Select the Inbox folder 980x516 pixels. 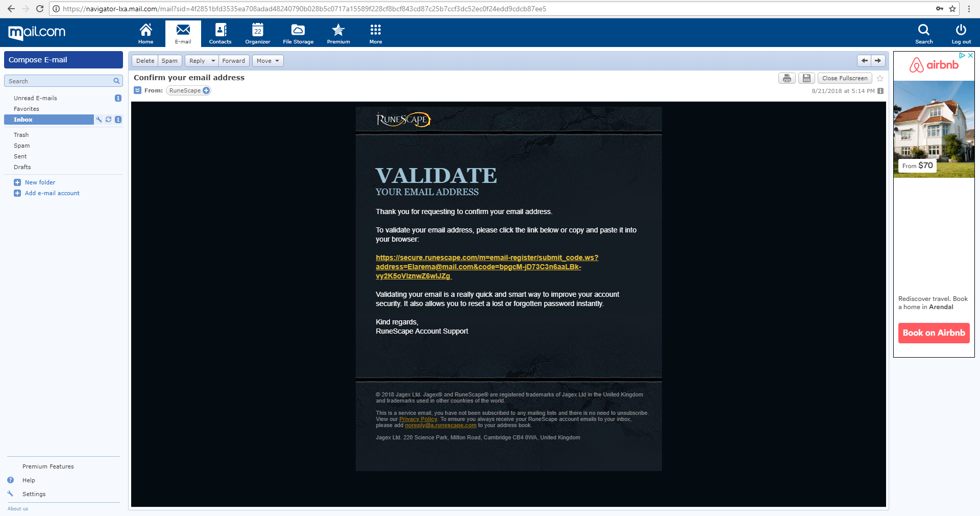pyautogui.click(x=49, y=120)
